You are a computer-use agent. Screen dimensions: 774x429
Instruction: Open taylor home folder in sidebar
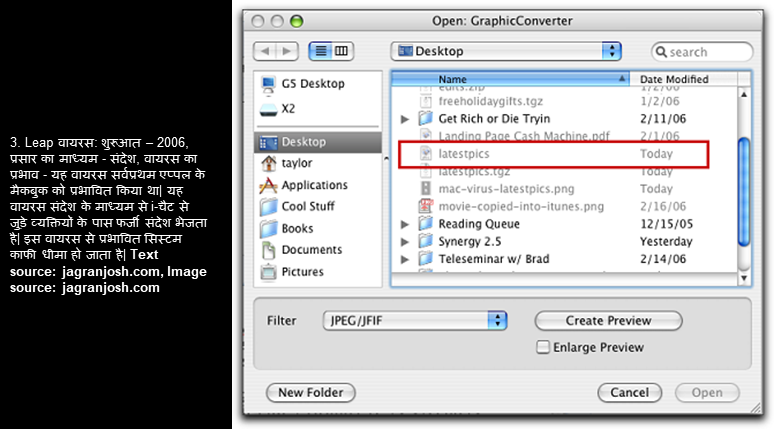268,163
